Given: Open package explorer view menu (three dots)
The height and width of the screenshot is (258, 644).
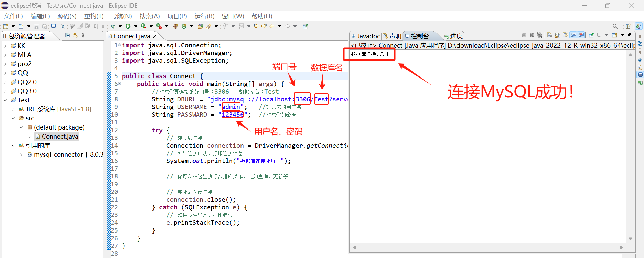Looking at the screenshot, I should (x=83, y=35).
